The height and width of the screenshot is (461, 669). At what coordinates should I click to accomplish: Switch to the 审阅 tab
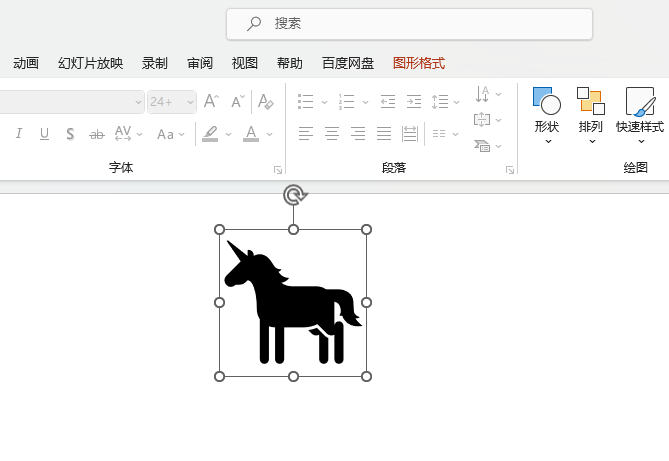[x=200, y=63]
